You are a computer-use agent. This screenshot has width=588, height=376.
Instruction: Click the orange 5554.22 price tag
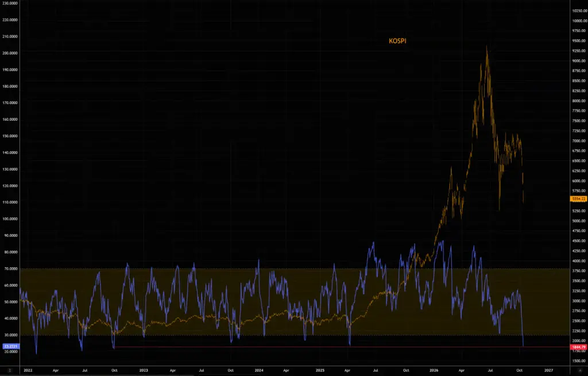[x=578, y=199]
